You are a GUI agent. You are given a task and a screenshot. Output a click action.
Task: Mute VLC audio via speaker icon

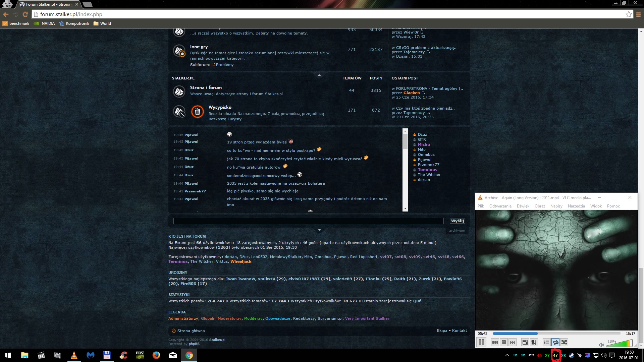(x=601, y=345)
